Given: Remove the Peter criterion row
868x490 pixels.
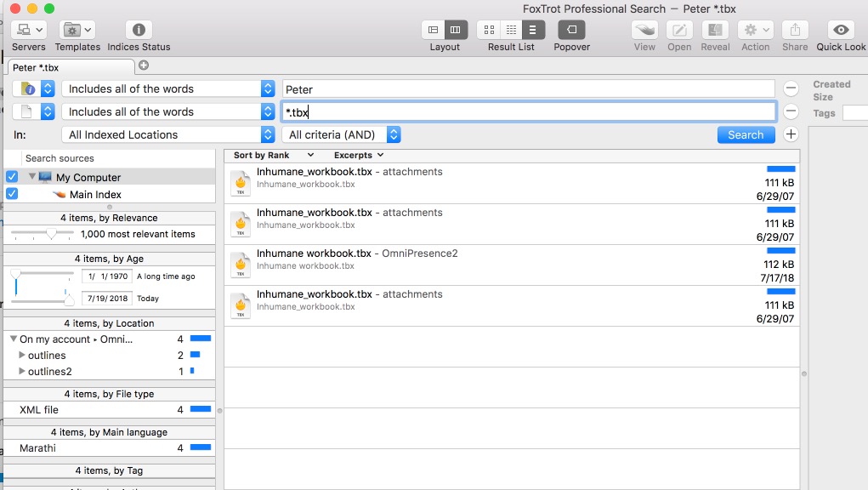Looking at the screenshot, I should click(x=791, y=88).
